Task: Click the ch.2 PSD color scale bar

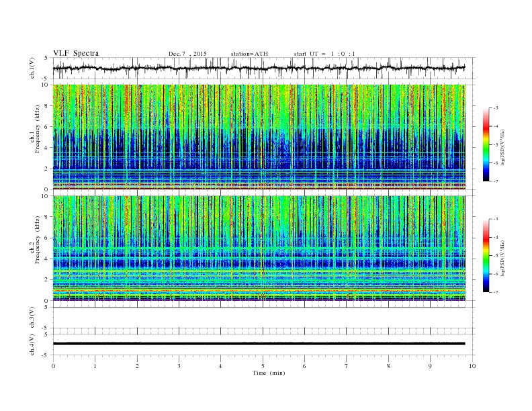Action: [x=486, y=255]
